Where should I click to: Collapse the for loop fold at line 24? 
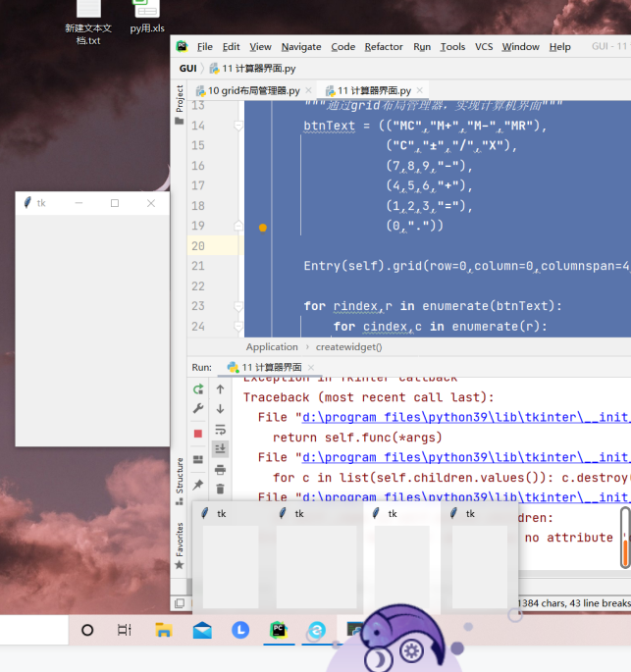pyautogui.click(x=238, y=327)
